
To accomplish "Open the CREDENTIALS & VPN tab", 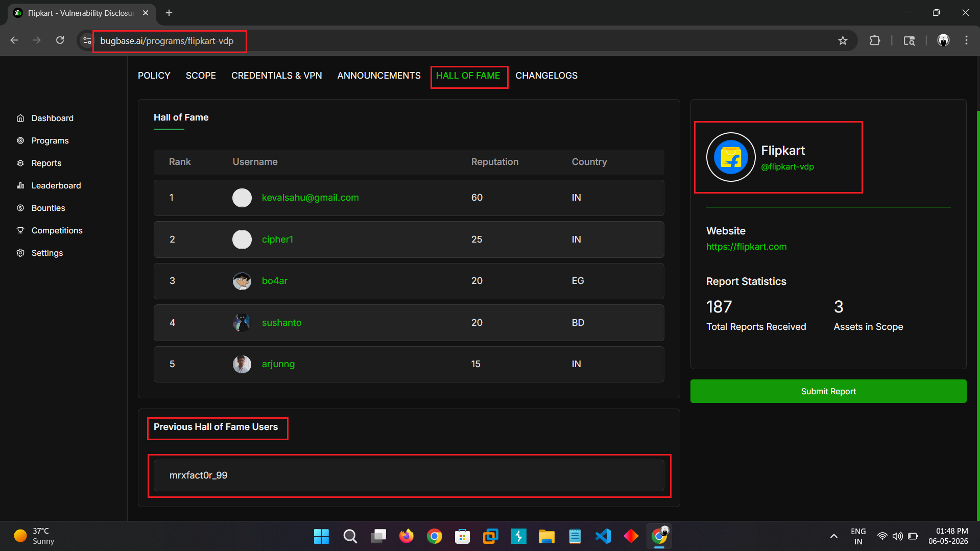I will tap(276, 76).
